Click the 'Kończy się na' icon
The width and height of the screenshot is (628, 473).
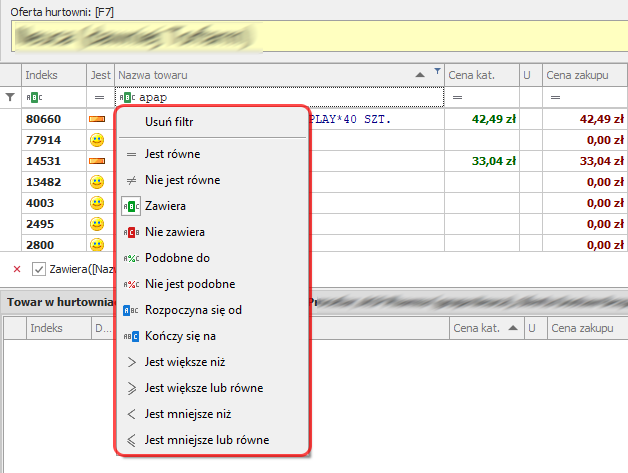(x=131, y=336)
